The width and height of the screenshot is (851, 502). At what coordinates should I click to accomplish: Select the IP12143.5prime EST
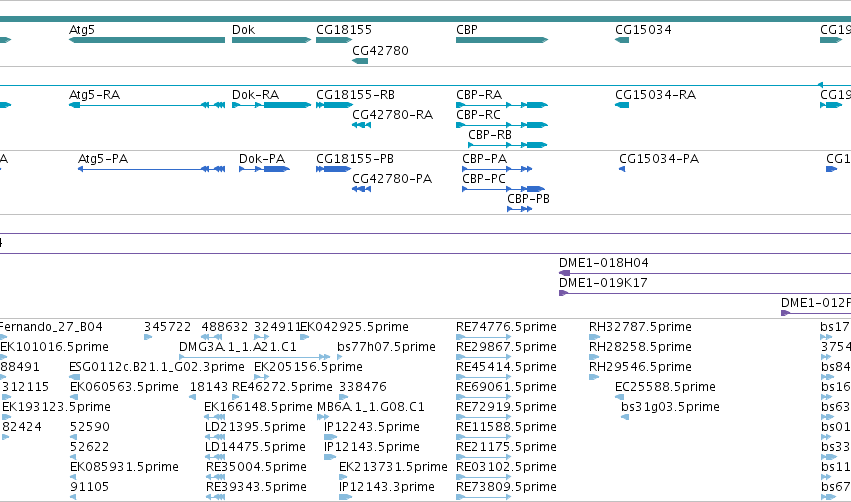click(330, 457)
